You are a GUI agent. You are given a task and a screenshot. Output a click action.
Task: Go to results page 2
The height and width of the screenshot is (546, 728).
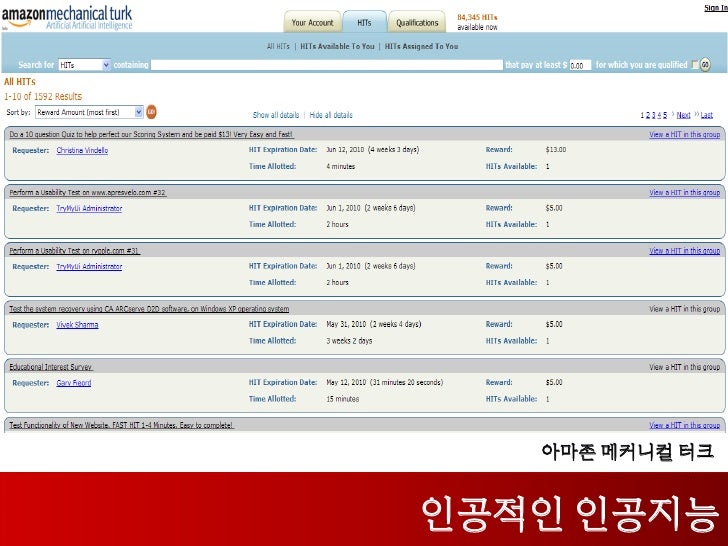tap(648, 115)
